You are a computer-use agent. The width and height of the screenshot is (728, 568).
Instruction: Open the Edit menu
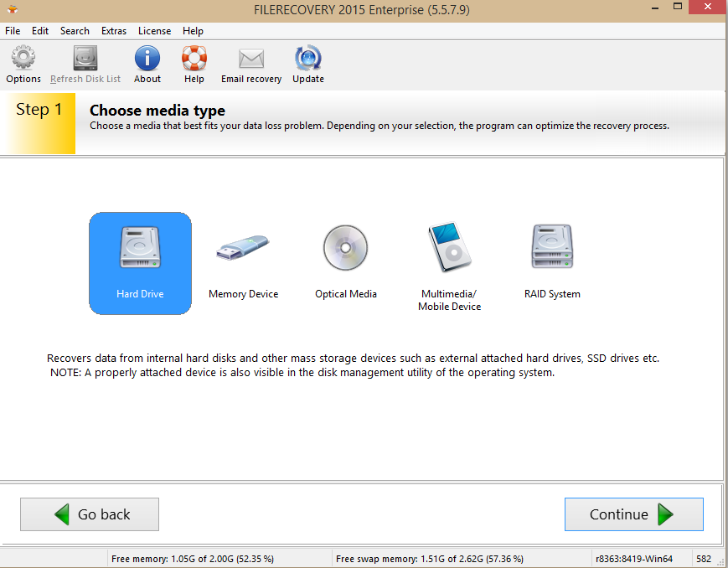tap(40, 31)
